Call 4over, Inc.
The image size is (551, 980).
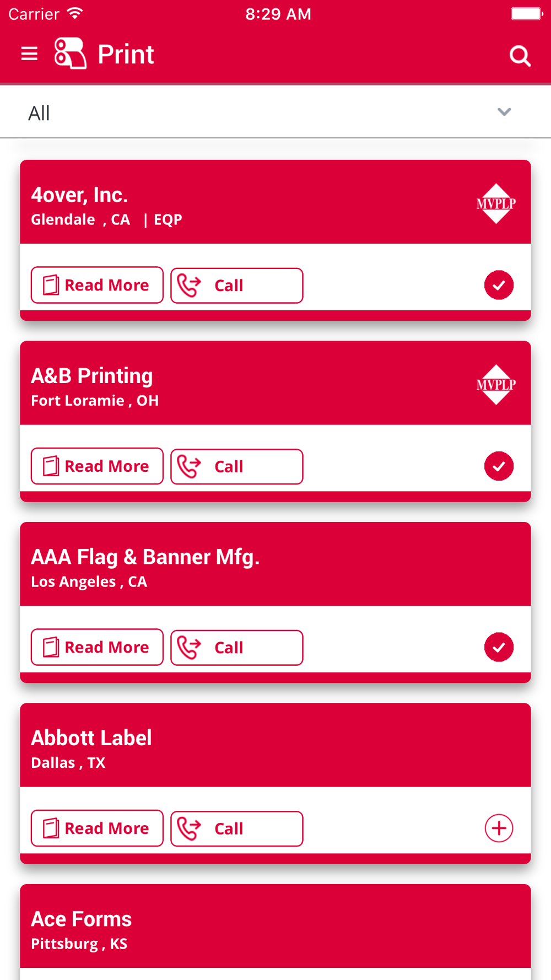click(x=237, y=286)
